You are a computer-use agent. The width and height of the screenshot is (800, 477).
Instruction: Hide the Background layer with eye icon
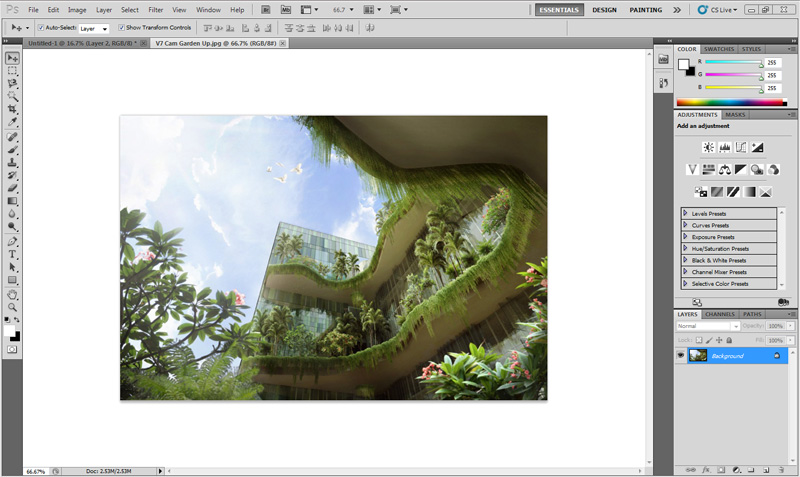pyautogui.click(x=681, y=356)
